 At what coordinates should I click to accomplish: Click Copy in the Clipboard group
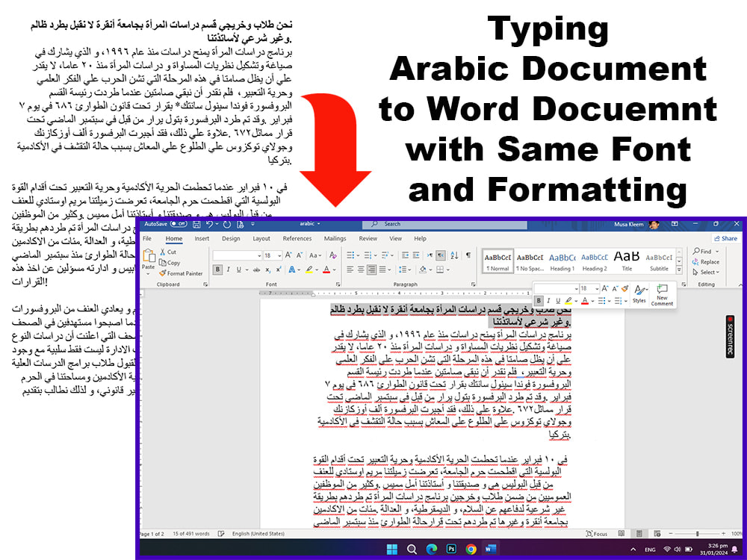170,264
